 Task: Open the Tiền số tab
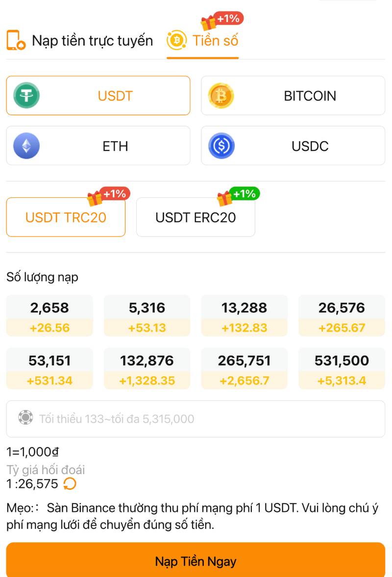coord(215,41)
